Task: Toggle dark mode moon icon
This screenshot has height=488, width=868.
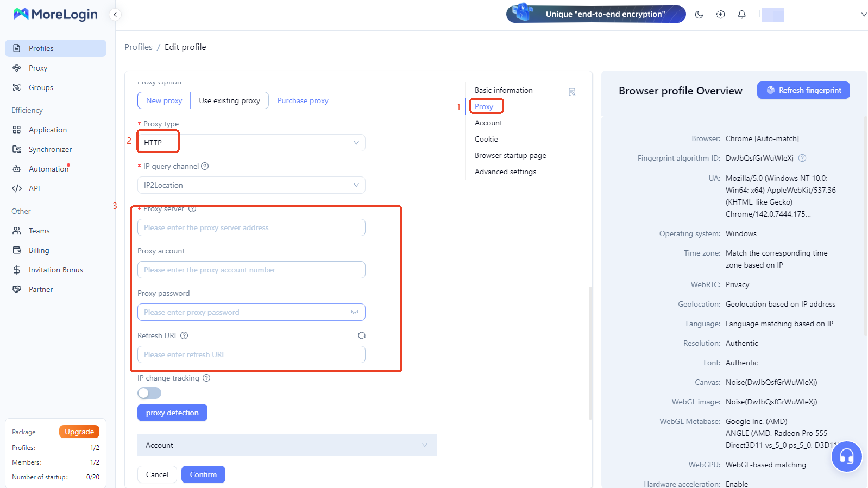Action: click(x=699, y=15)
